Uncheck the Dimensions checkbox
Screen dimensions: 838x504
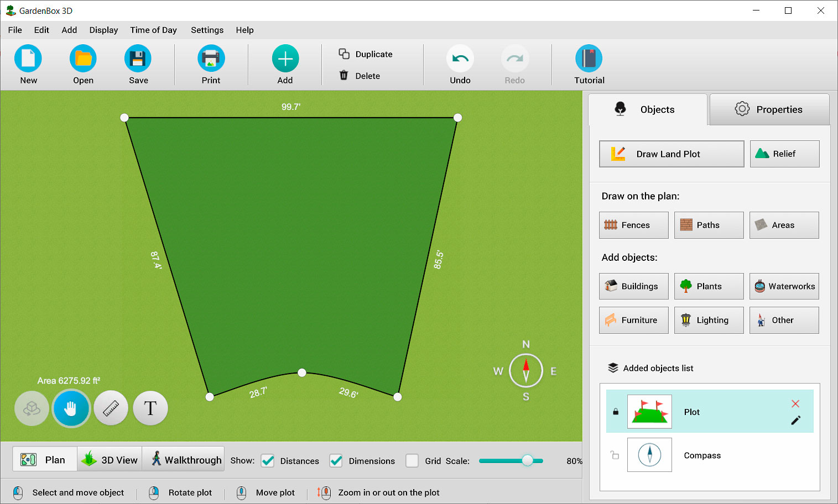click(x=336, y=461)
